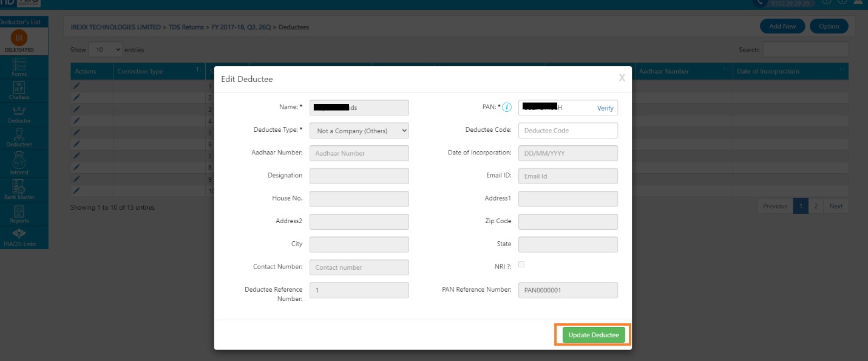Edit row 6 with pencil icon
The image size is (868, 361).
point(77,144)
